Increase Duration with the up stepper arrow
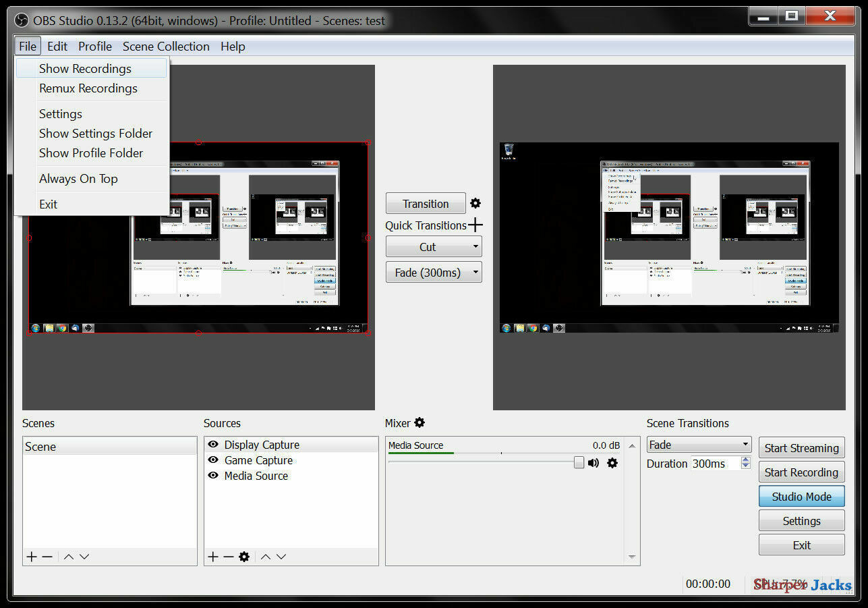The width and height of the screenshot is (868, 608). tap(745, 460)
